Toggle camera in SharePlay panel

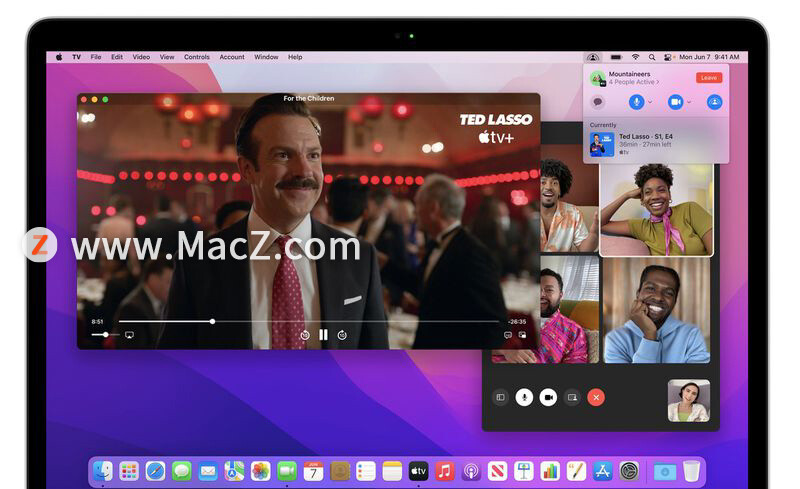click(676, 102)
